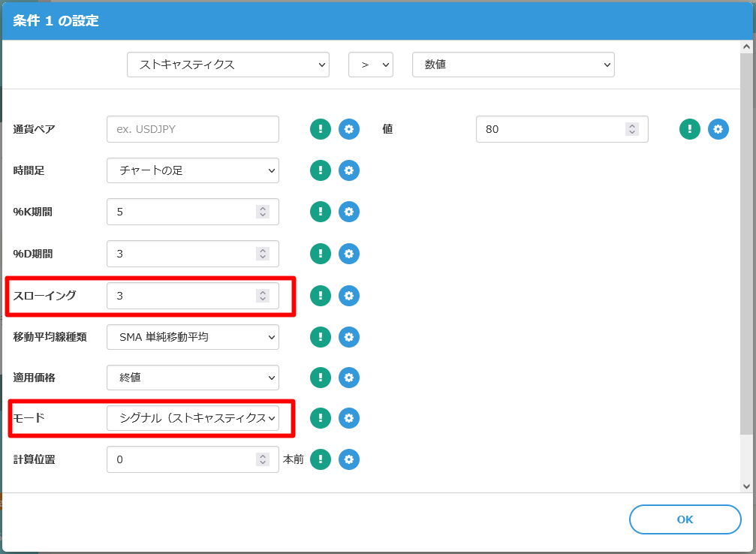Viewport: 756px width, 554px height.
Task: Open the 時間足 チャートの足 dropdown
Action: coord(193,170)
